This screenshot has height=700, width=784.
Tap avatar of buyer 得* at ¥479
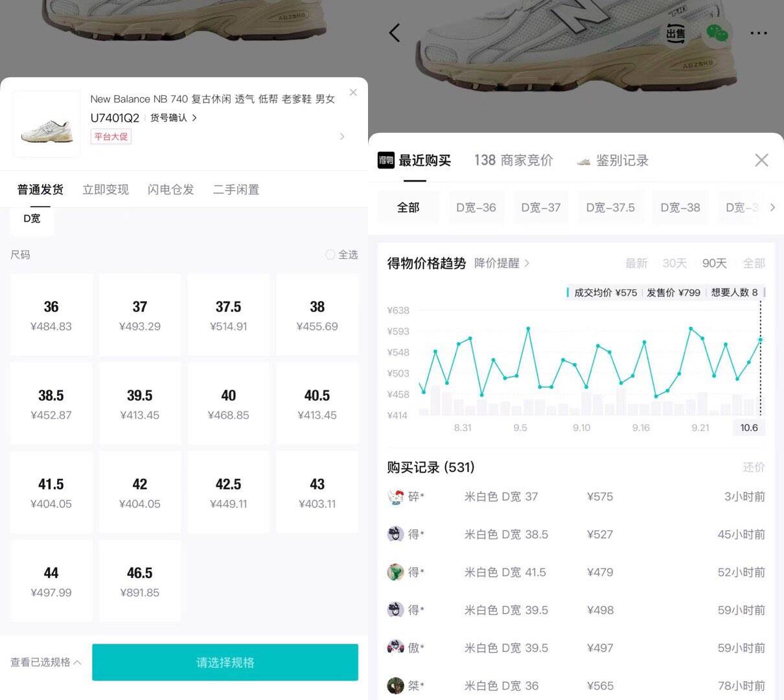point(395,572)
